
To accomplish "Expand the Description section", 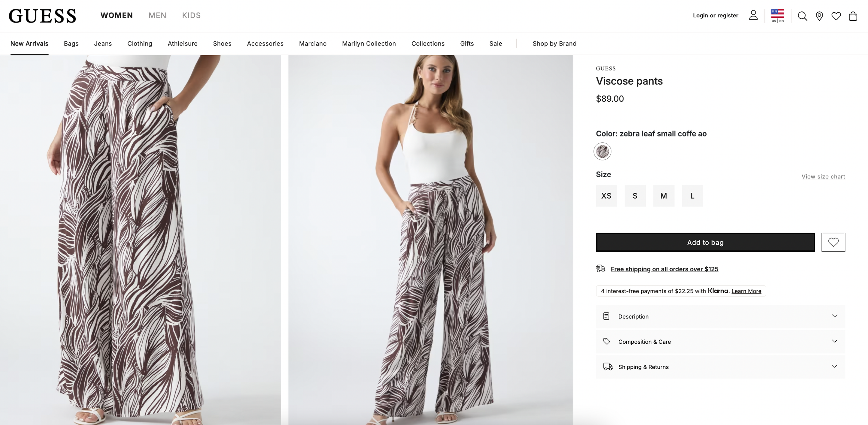I will point(720,316).
